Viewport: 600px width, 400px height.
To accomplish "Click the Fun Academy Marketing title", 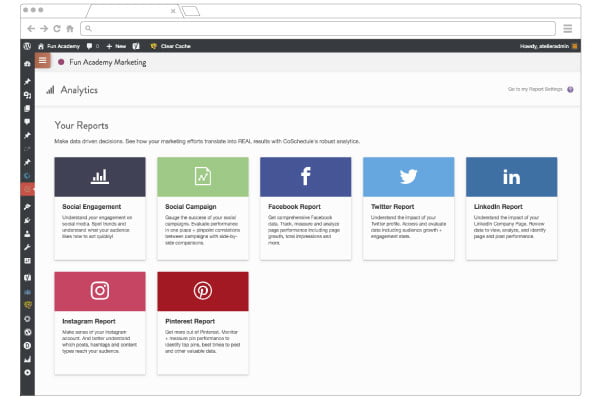I will pos(108,62).
